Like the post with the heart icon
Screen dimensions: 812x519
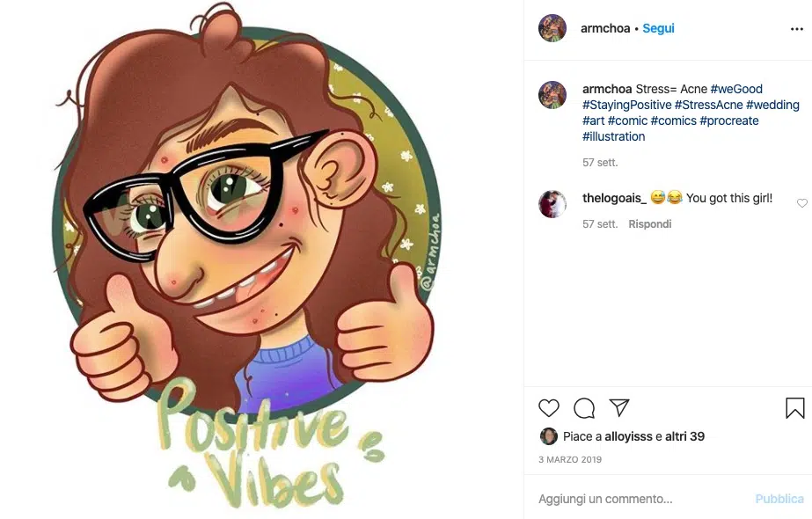[549, 408]
